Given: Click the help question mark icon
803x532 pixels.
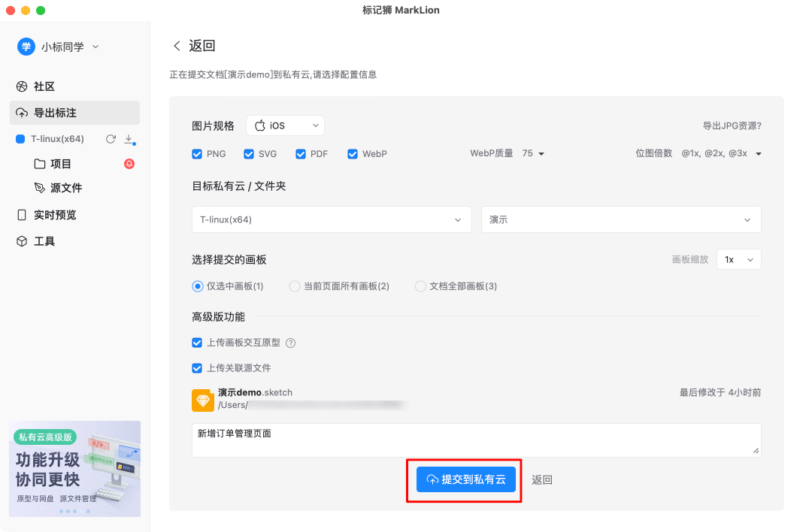Looking at the screenshot, I should [x=290, y=343].
